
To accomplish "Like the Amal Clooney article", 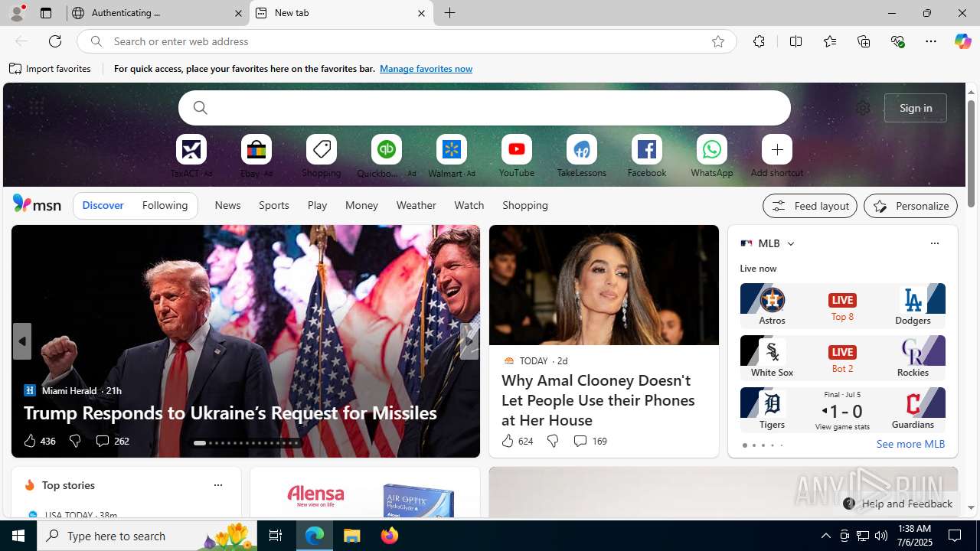I will (x=517, y=441).
